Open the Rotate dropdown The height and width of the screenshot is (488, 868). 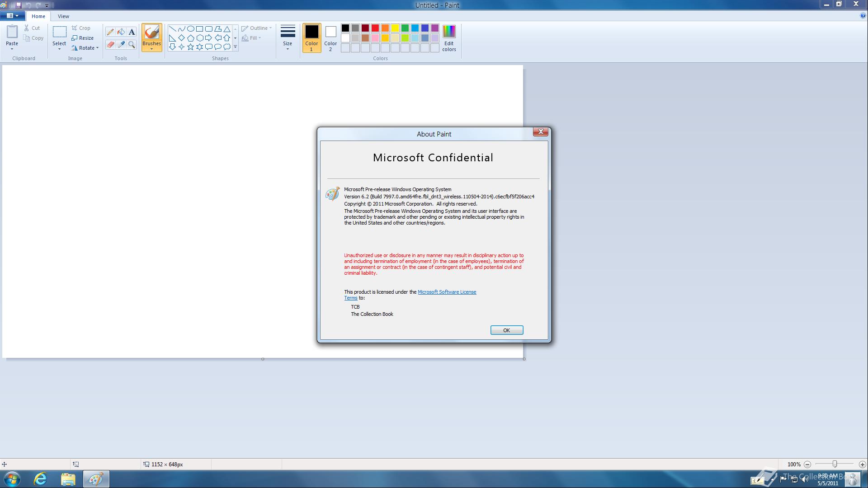(x=85, y=48)
